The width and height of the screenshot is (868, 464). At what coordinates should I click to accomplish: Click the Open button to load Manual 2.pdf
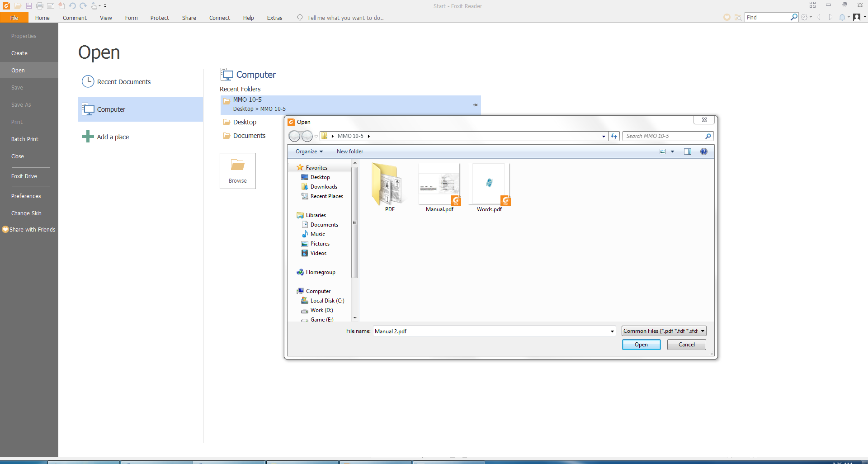(x=641, y=344)
